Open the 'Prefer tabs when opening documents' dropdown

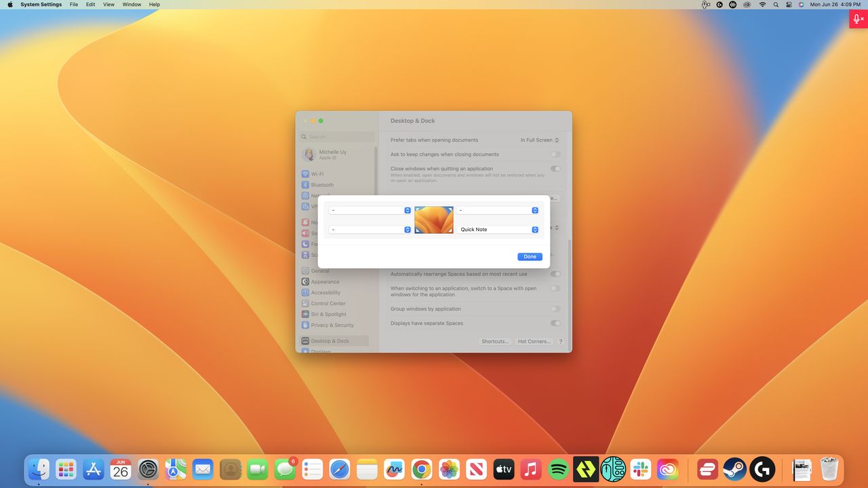click(x=540, y=140)
